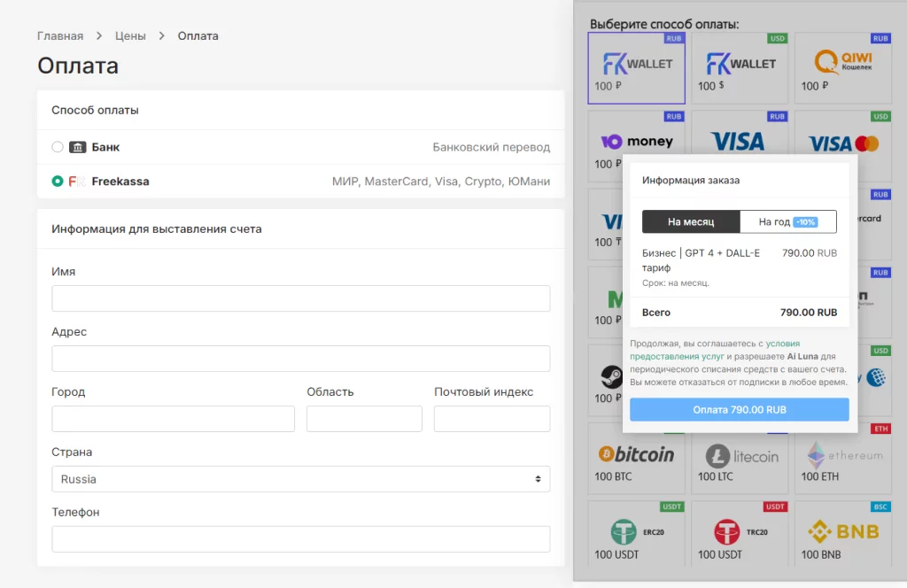The height and width of the screenshot is (588, 907).
Task: Open the Страна country dropdown
Action: [300, 479]
